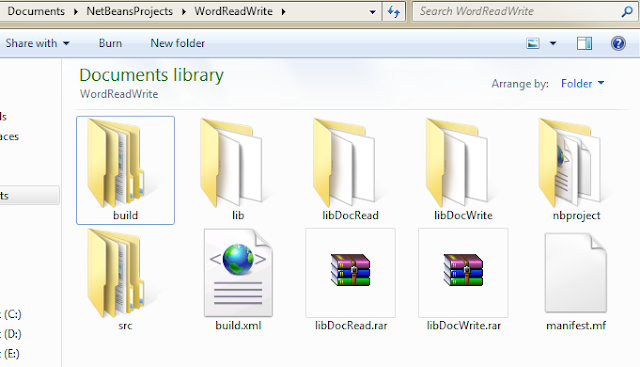
Task: Open the Help button
Action: pos(618,43)
